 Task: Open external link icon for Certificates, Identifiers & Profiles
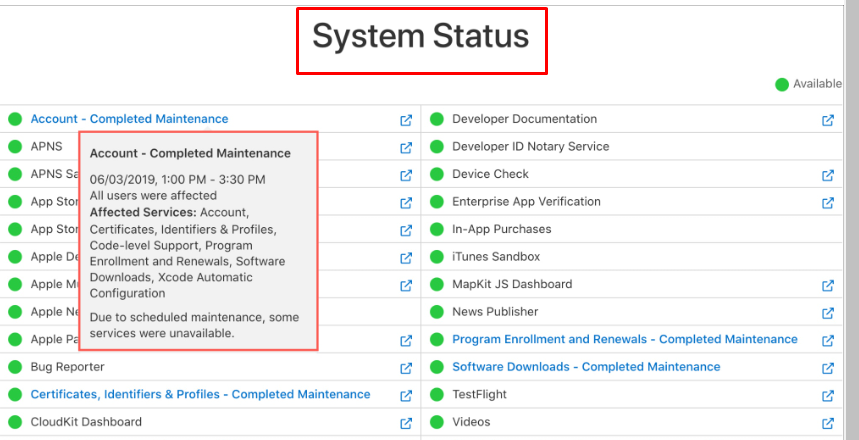406,395
